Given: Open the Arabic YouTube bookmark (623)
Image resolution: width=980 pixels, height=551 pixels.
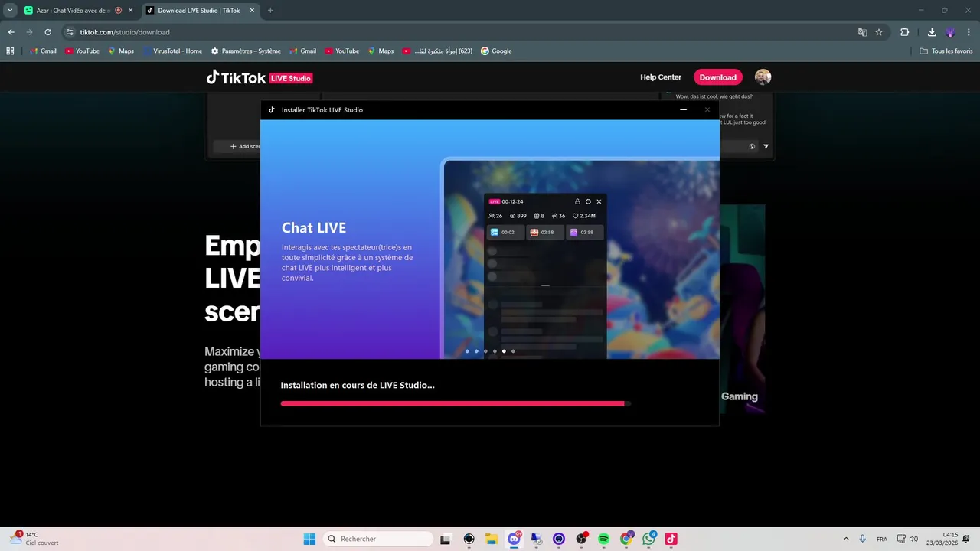Looking at the screenshot, I should [x=437, y=51].
